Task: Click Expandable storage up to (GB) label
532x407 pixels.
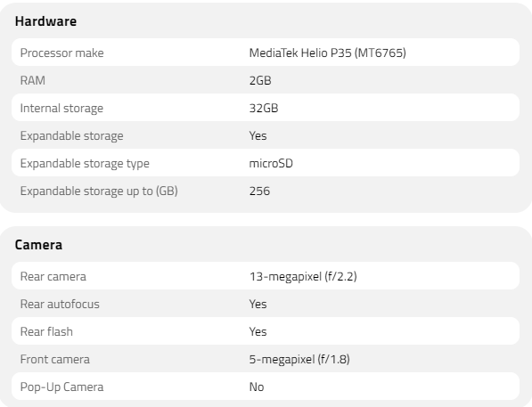Action: click(x=99, y=191)
